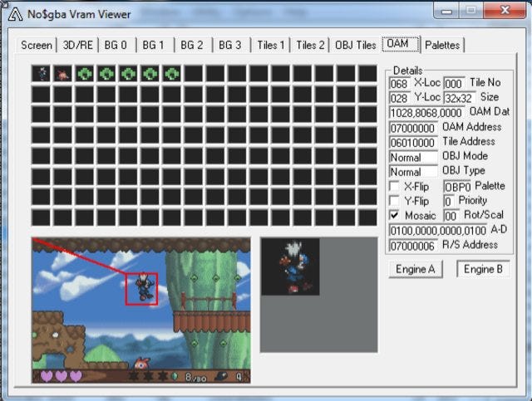
Task: Click the Rot/Scal field showing 00
Action: [x=451, y=216]
